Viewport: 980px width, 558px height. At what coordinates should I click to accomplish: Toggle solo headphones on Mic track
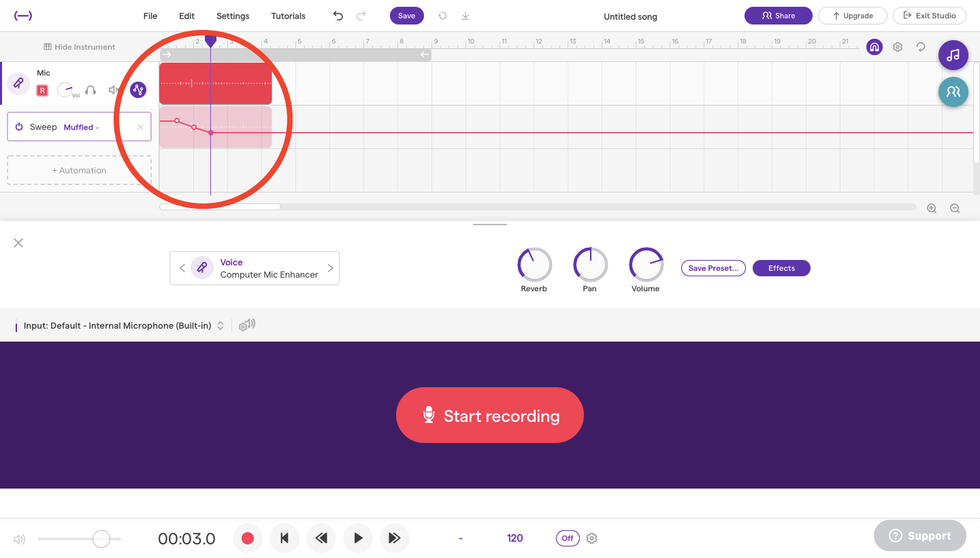[x=91, y=90]
